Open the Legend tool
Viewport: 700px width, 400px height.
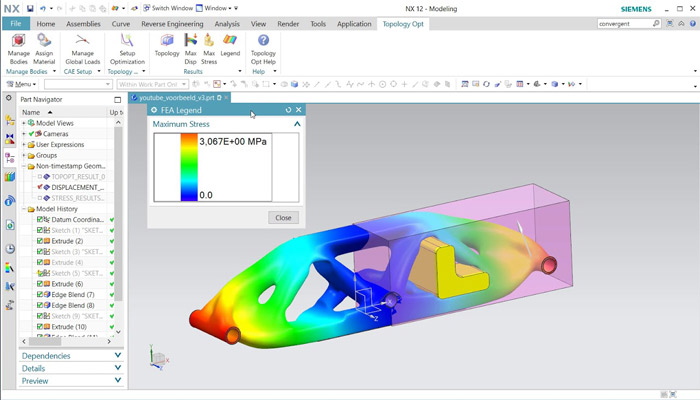pyautogui.click(x=230, y=46)
